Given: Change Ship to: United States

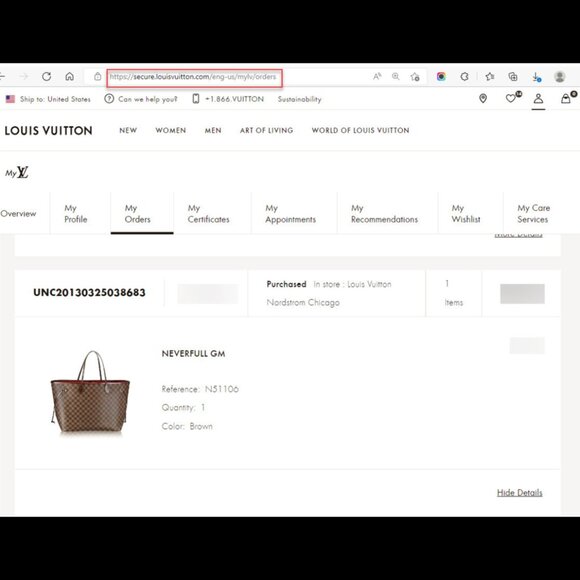Looking at the screenshot, I should pyautogui.click(x=55, y=99).
